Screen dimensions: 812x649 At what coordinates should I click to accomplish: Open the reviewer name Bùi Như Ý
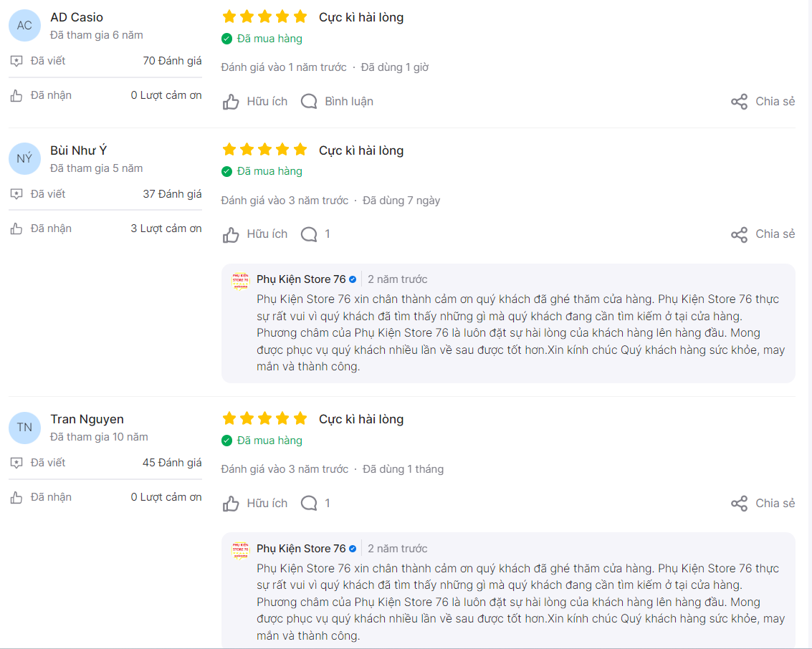tap(79, 150)
